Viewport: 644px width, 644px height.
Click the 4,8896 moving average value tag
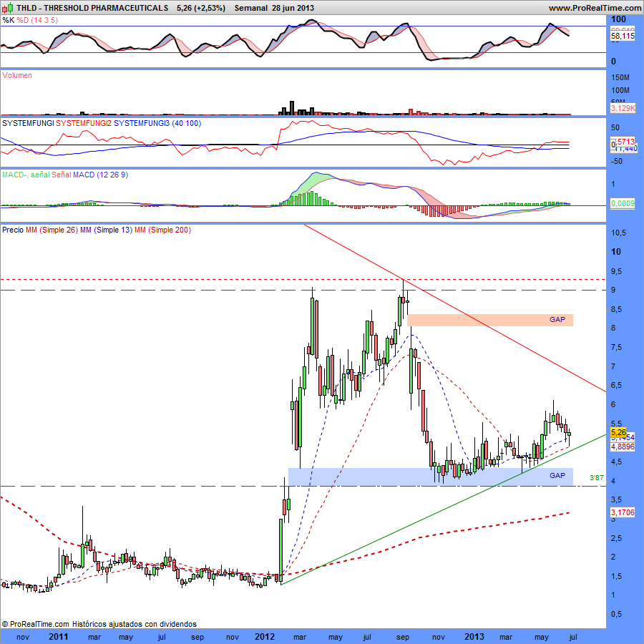tap(623, 447)
